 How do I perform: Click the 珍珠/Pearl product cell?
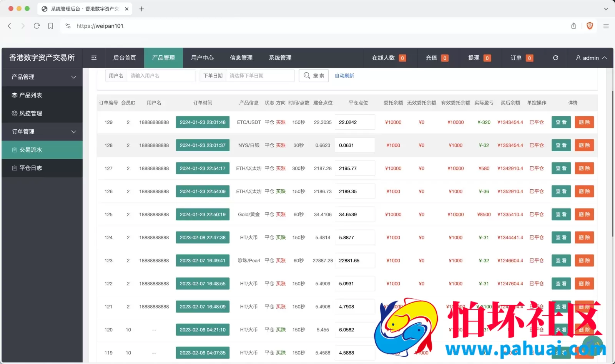(249, 260)
